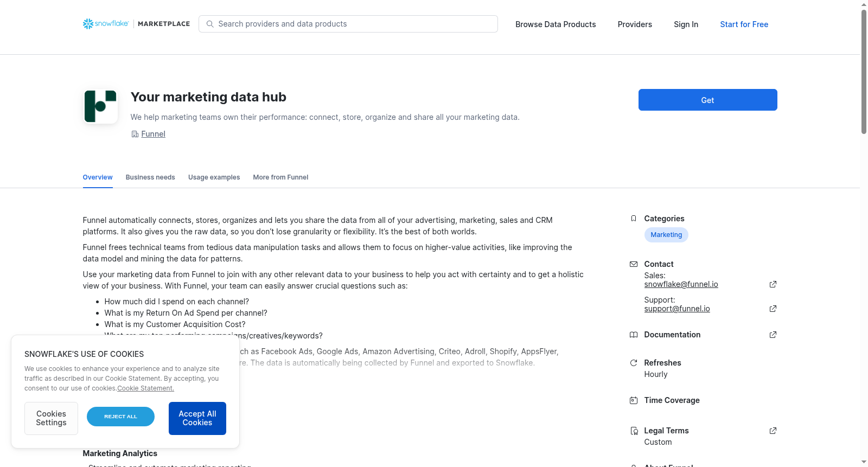This screenshot has width=868, height=467.
Task: Switch to More from Funnel tab
Action: [280, 177]
